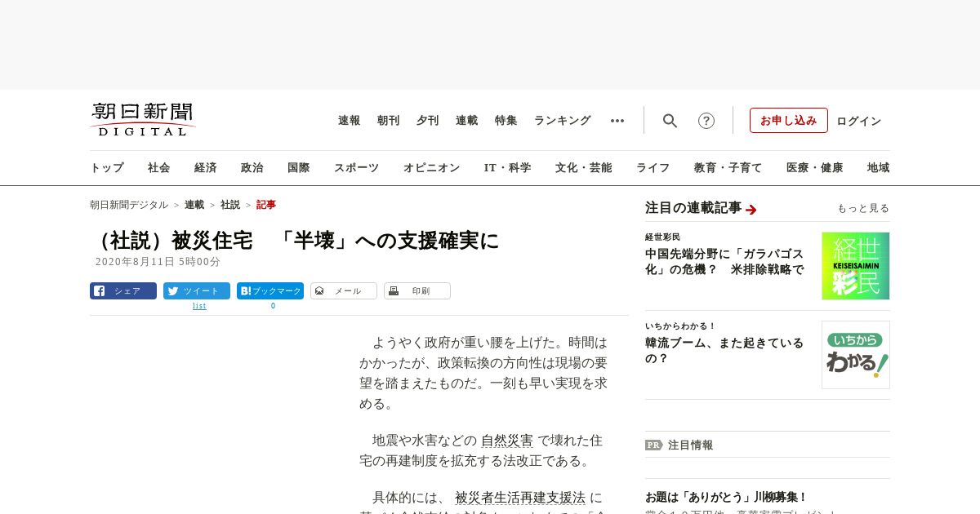Go to スポーツ section tab
This screenshot has width=980, height=514.
point(356,168)
